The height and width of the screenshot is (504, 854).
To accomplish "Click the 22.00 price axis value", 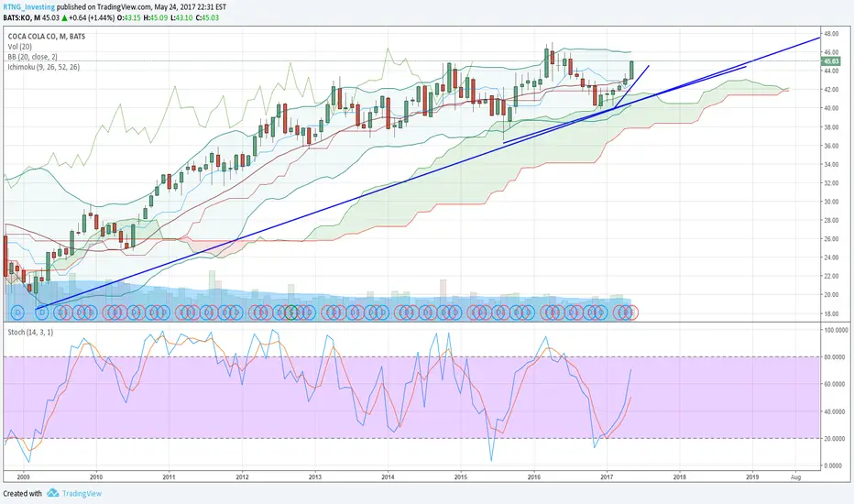I will tap(831, 276).
